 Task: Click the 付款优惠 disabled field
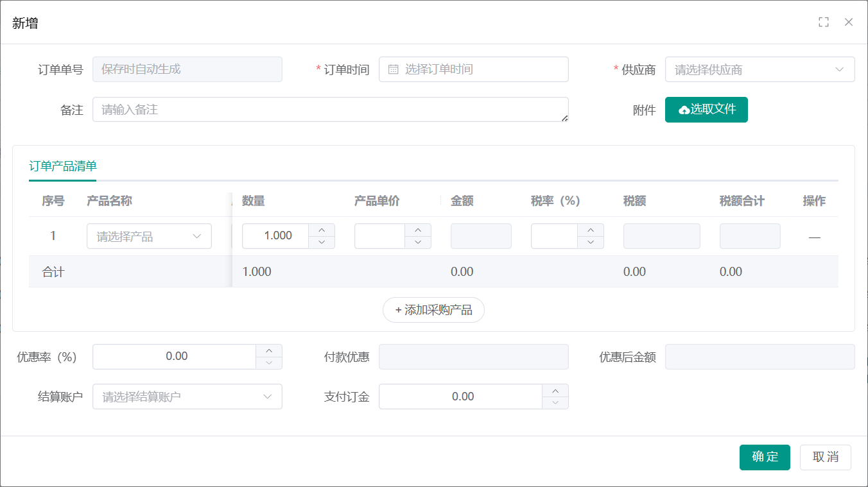pos(474,357)
